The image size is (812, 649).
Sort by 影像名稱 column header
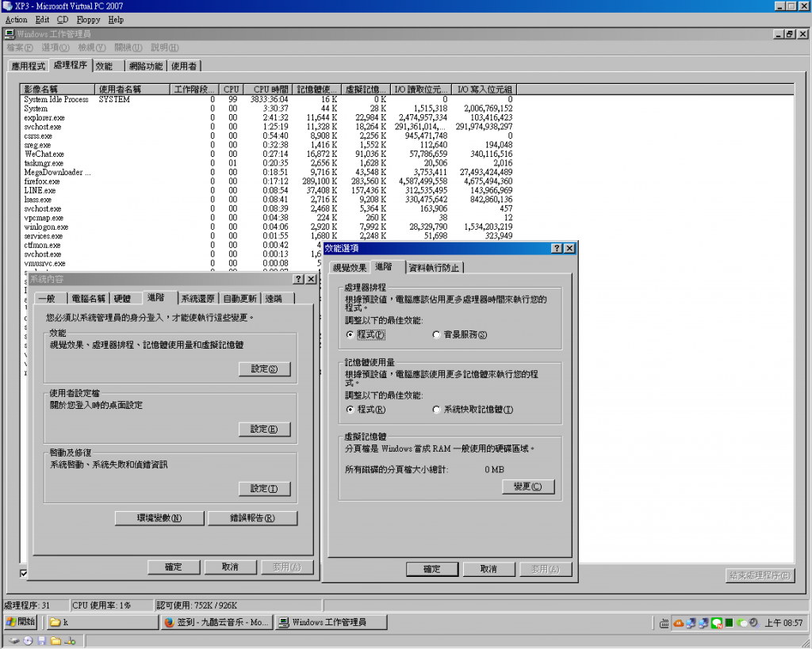(x=57, y=89)
